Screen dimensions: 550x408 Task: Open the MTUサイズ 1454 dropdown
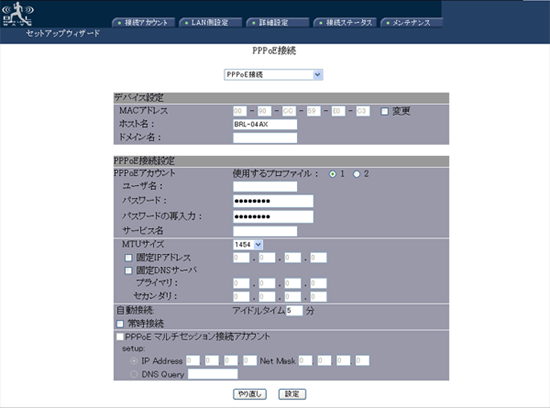[248, 245]
